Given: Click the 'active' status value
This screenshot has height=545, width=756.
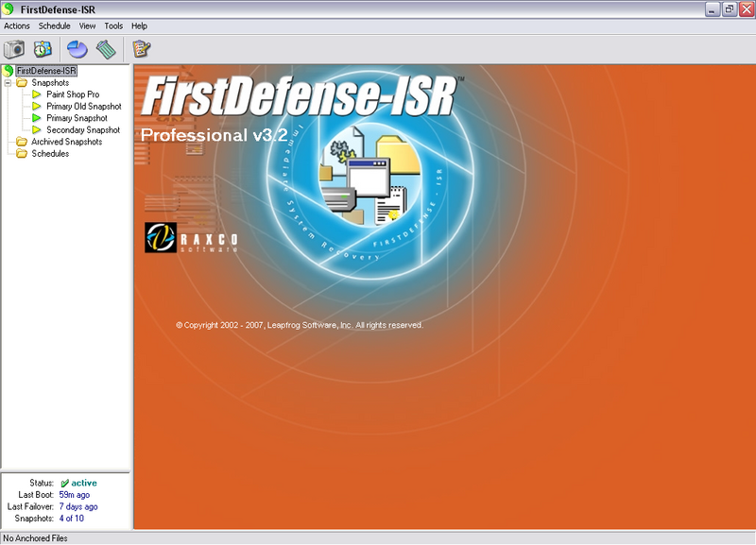Looking at the screenshot, I should (84, 483).
